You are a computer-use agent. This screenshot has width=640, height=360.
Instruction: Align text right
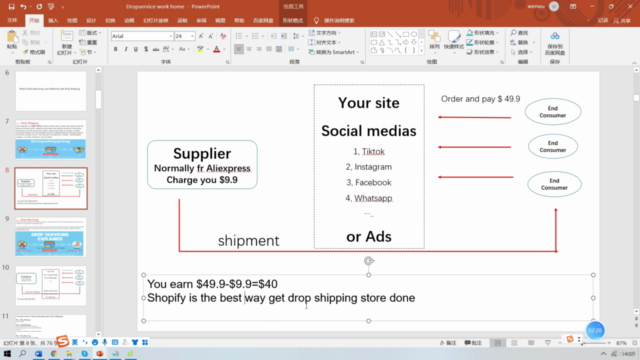click(x=259, y=49)
